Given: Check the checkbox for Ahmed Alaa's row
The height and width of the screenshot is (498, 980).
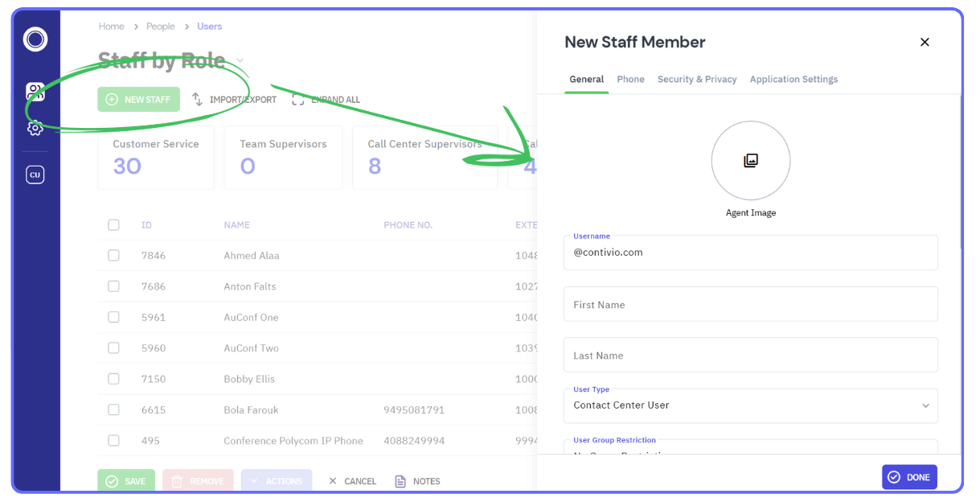Looking at the screenshot, I should click(x=113, y=255).
